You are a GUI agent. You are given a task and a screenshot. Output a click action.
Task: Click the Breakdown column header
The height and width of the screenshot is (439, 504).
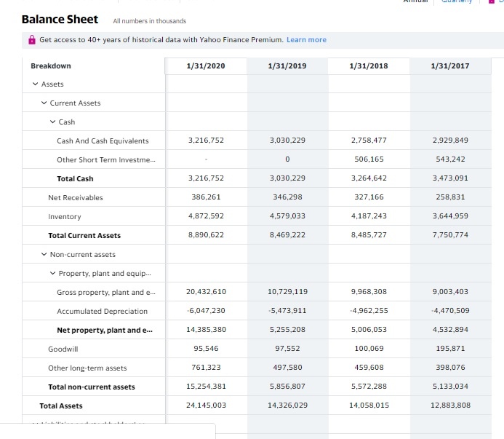[51, 66]
